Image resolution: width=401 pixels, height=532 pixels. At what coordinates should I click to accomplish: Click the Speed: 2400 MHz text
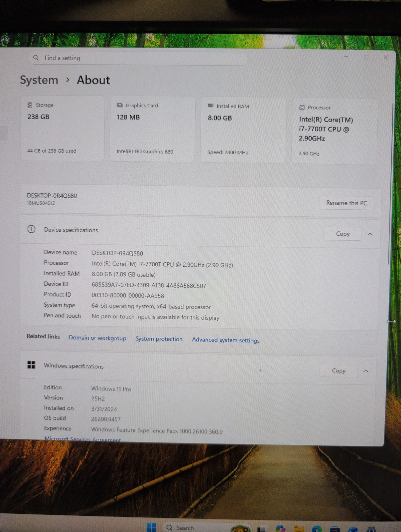coord(228,152)
